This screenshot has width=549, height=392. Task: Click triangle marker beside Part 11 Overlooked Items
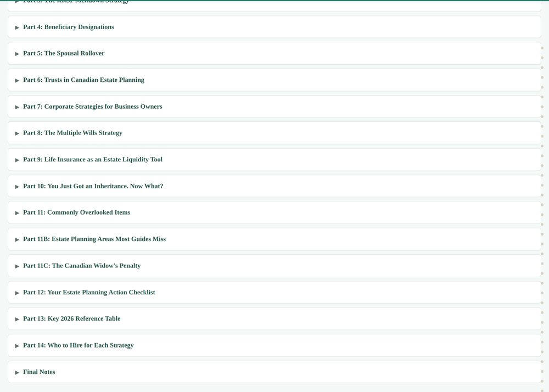pos(17,213)
